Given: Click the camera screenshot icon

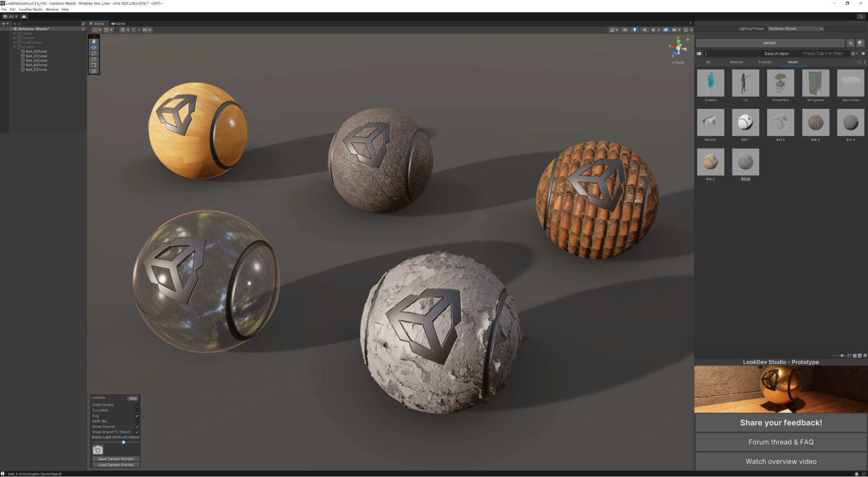Looking at the screenshot, I should coord(98,450).
